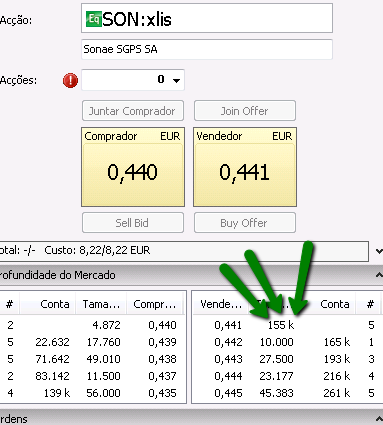Screen dimensions: 383x425
Task: Click bid size 17.760
Action: [x=103, y=342]
